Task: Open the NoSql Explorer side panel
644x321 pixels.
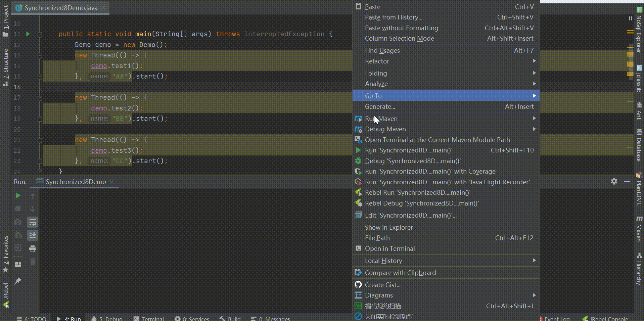Action: [639, 30]
